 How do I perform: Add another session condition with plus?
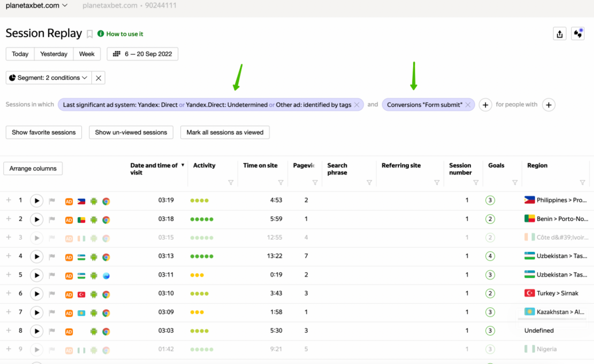click(485, 105)
